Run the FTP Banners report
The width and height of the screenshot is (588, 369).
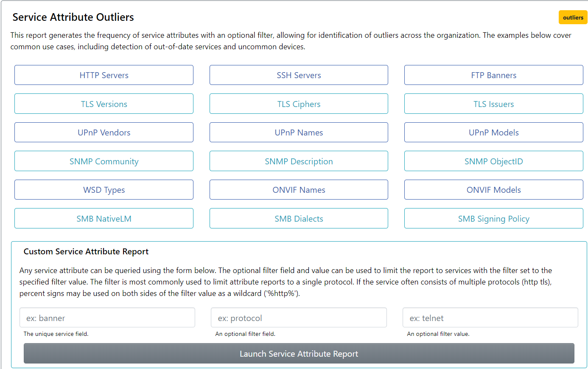click(493, 75)
